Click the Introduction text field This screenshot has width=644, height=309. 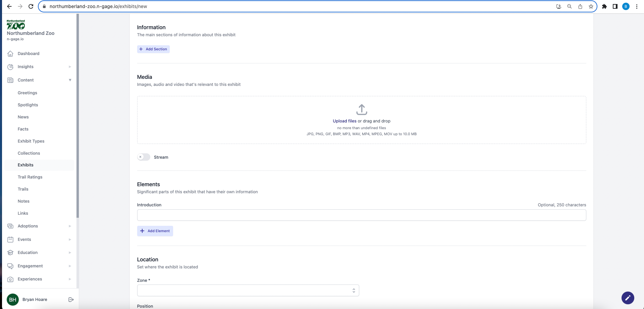361,215
